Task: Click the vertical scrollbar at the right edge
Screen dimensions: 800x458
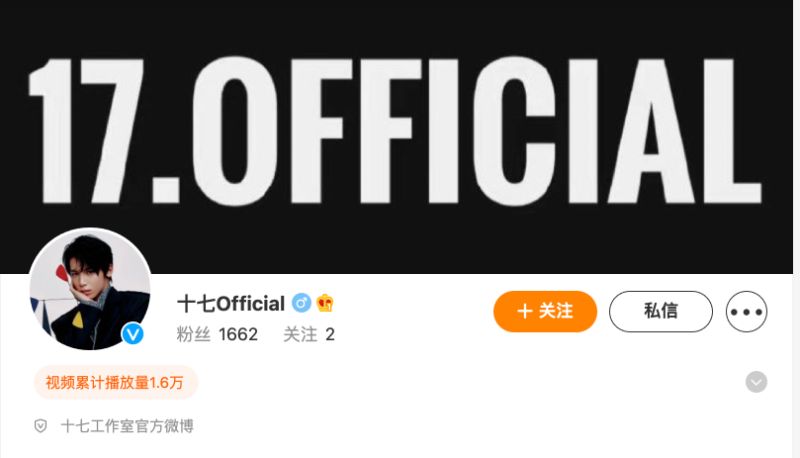Action: 796,229
